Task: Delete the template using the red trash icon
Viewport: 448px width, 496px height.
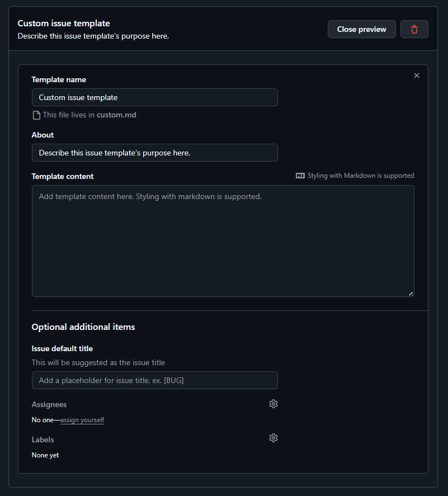Action: click(414, 29)
